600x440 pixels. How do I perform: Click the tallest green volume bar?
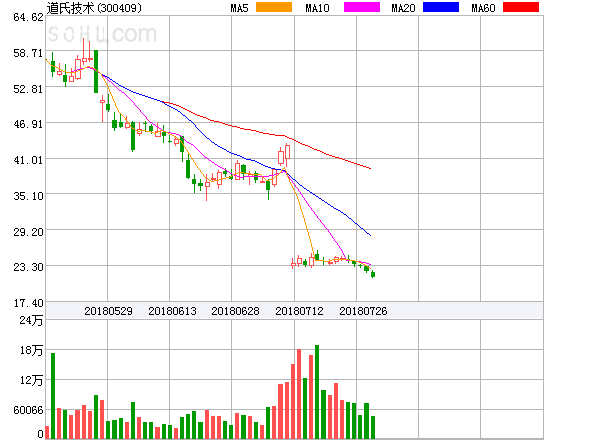(x=317, y=392)
